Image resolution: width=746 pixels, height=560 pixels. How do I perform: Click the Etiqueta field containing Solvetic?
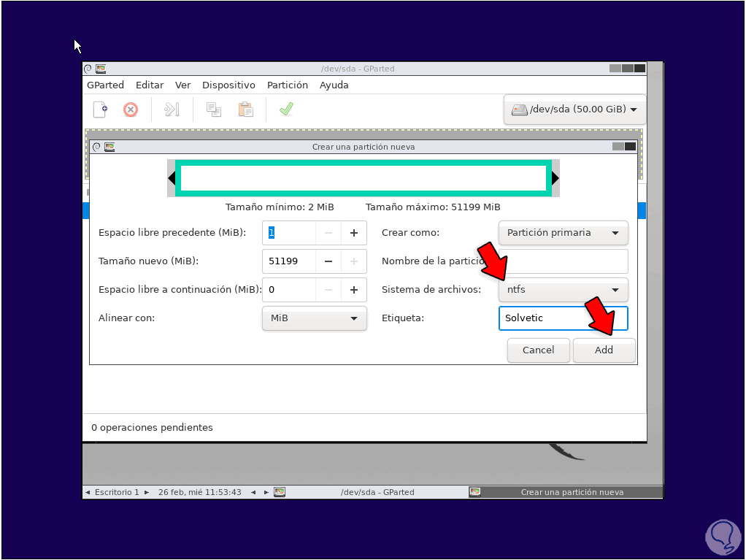[564, 318]
